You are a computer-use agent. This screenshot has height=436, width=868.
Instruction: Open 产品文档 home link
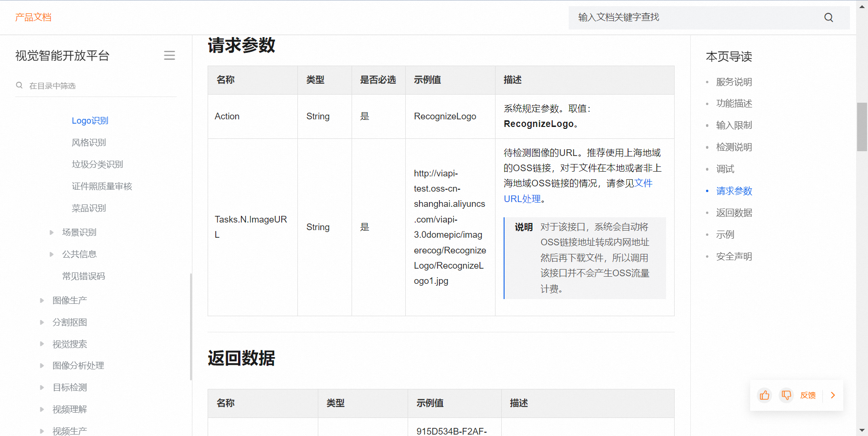(33, 17)
